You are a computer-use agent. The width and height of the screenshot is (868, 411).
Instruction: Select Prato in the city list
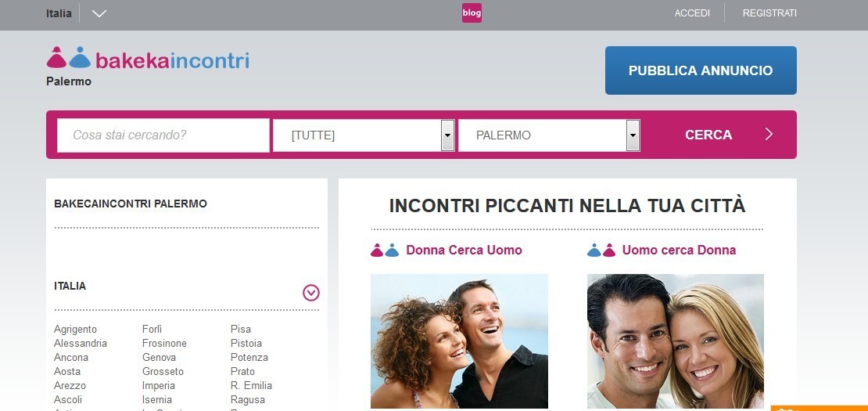tap(243, 372)
